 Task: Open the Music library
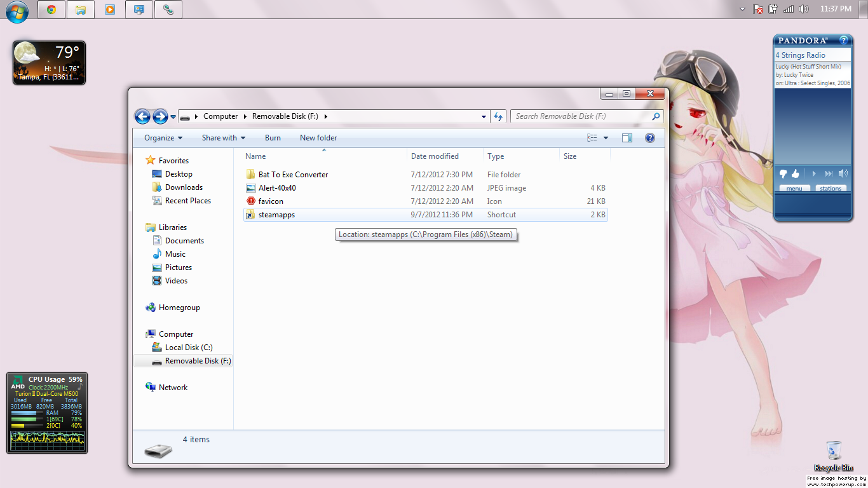click(175, 254)
